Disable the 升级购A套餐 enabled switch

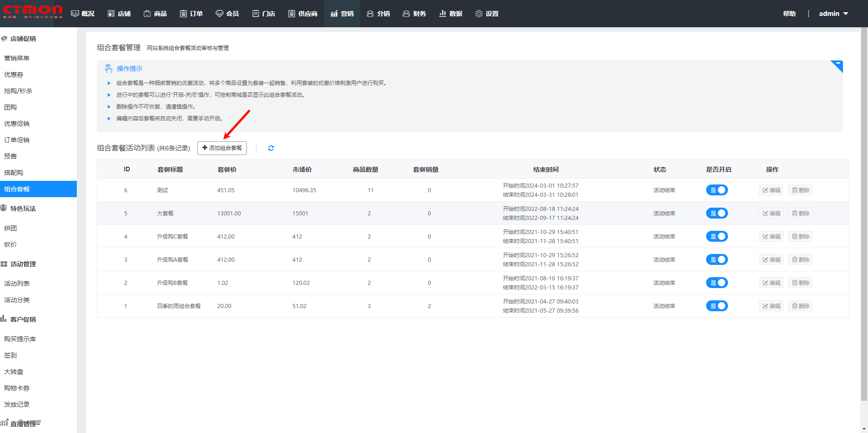[x=717, y=260]
